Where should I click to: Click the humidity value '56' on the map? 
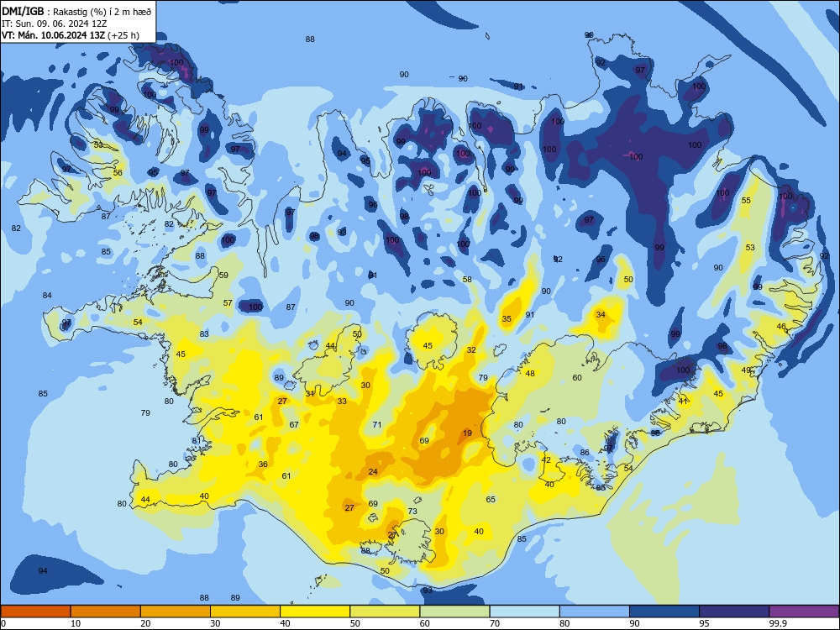118,172
